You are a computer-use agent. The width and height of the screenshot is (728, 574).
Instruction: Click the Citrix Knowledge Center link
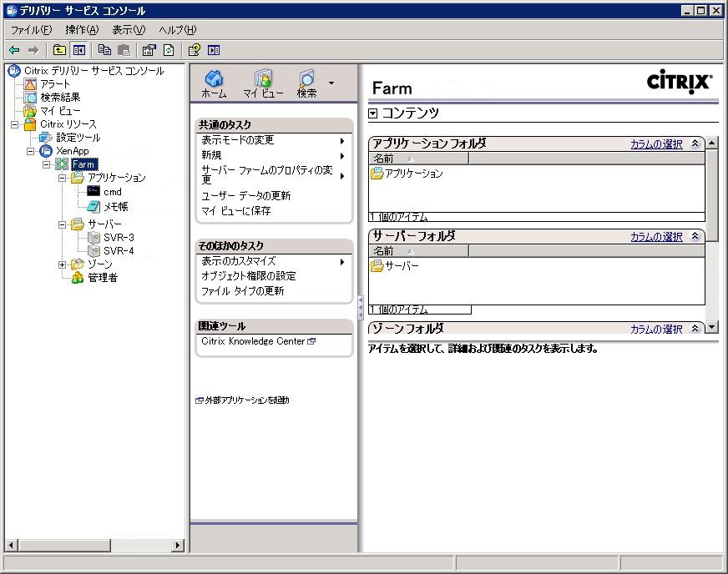tap(253, 341)
